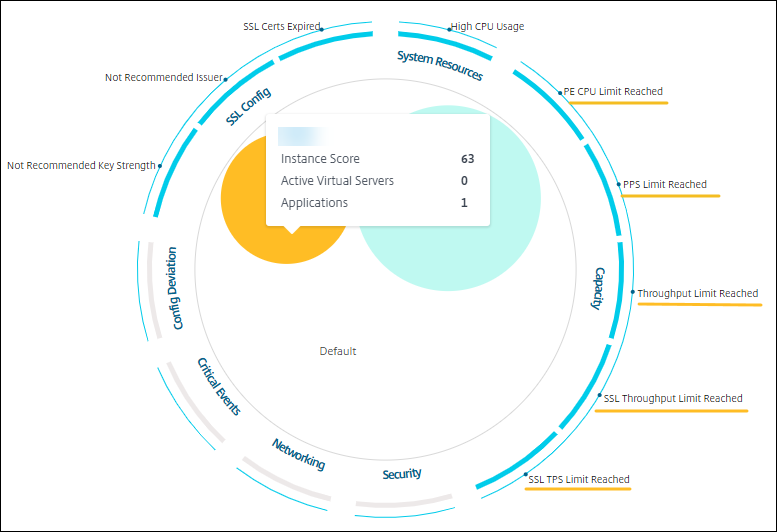
Task: Select the SSL Config category label
Action: click(x=248, y=106)
